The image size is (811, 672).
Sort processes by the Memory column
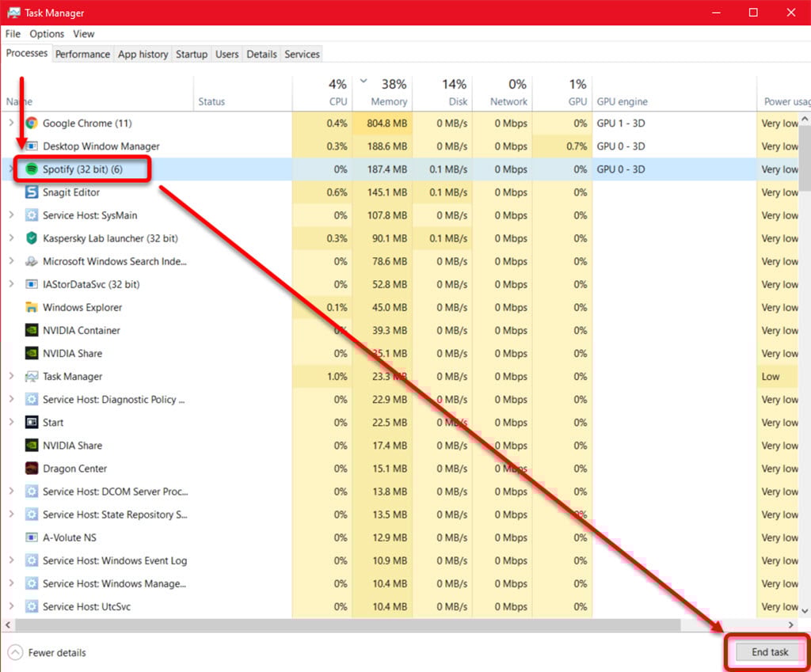(383, 93)
